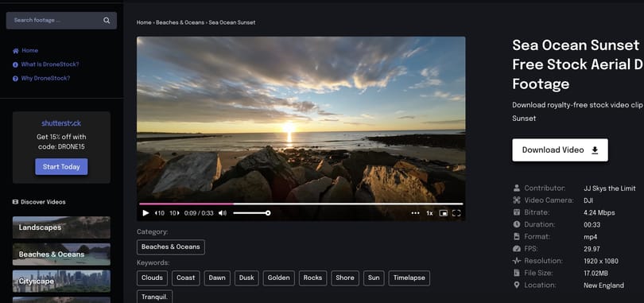Skip the video forward 10 seconds
The width and height of the screenshot is (644, 303).
(175, 213)
